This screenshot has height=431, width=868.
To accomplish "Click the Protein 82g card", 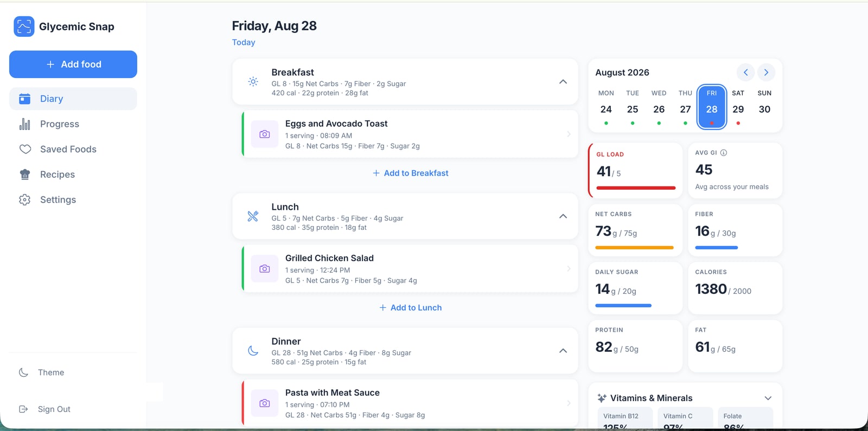I will (635, 346).
